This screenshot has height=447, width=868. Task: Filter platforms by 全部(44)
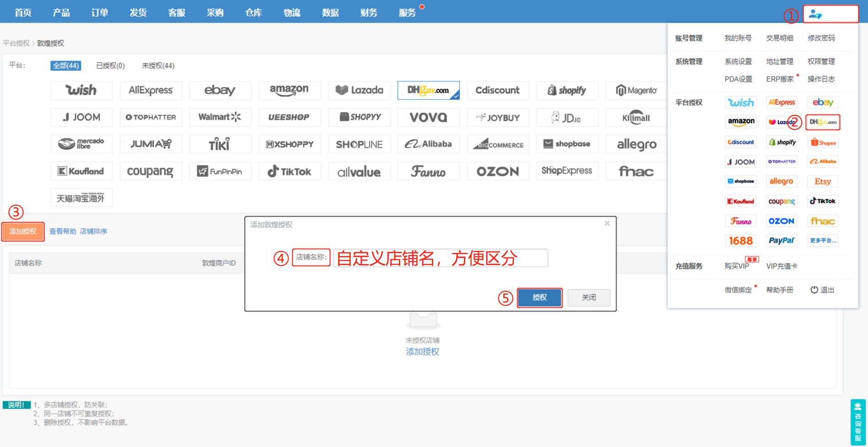pos(66,65)
